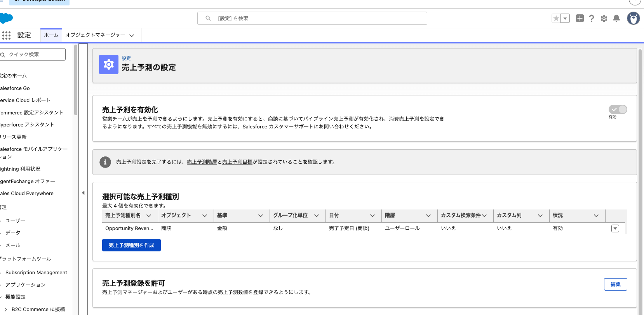Viewport: 644px width, 315px height.
Task: Click the クイック検索 sidebar box
Action: point(33,54)
